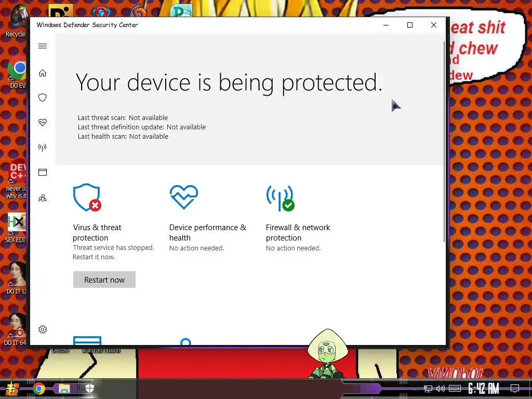The image size is (532, 399).
Task: Open the "Virus & threat protection" heading
Action: [x=97, y=232]
